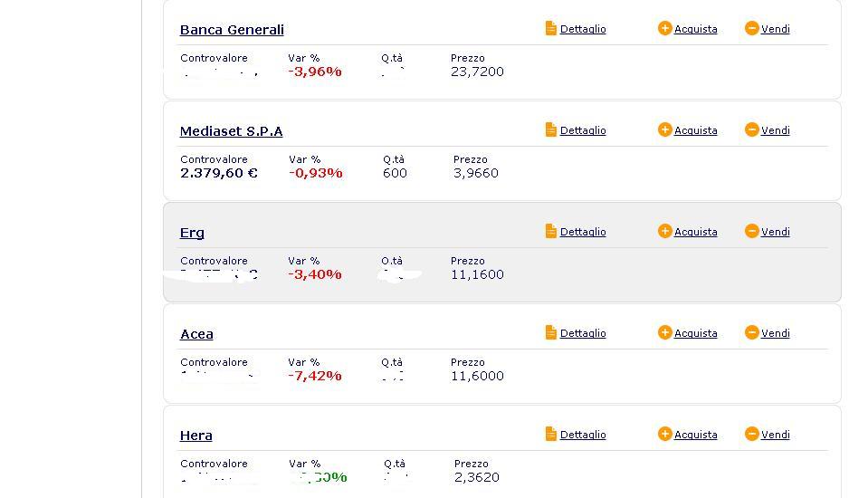Click the plus Acquista icon for Mediaset S.P.A

coord(664,130)
